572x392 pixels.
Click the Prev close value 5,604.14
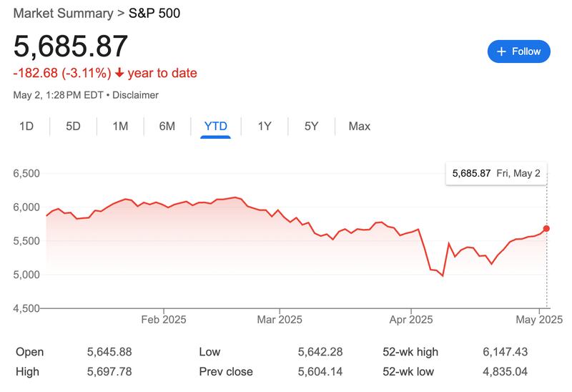[321, 372]
